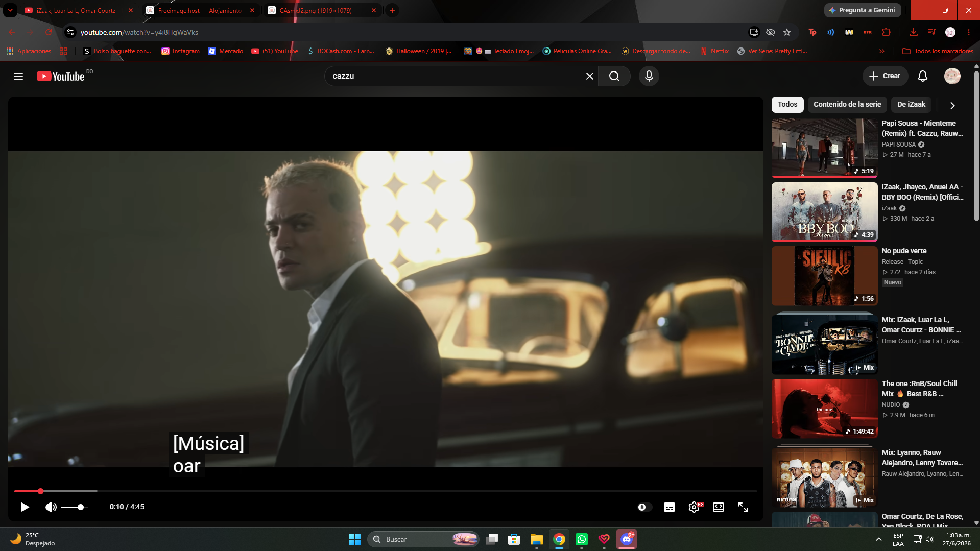Image resolution: width=980 pixels, height=551 pixels.
Task: Click 'Pregunta a Gemini' button
Action: click(x=862, y=10)
